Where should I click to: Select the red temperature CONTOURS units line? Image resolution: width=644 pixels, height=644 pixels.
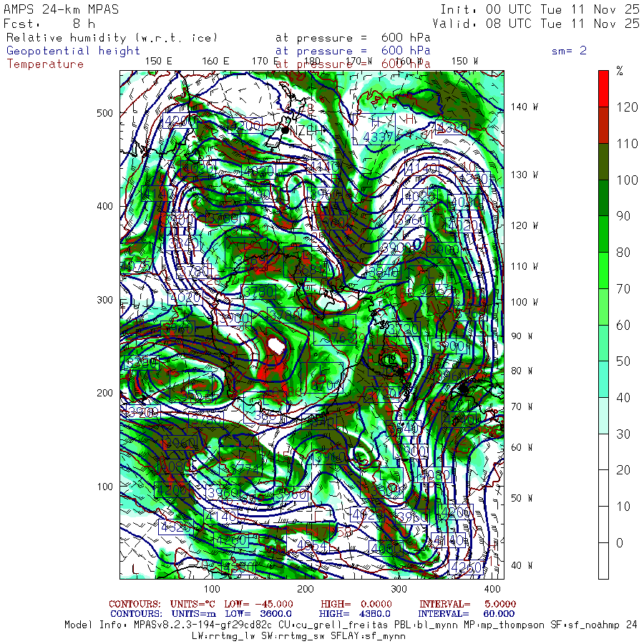(x=312, y=604)
